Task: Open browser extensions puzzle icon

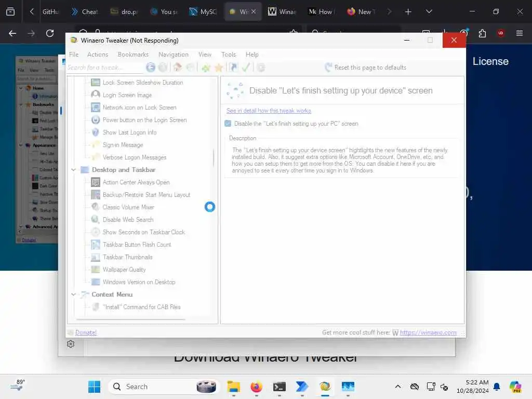Action: [x=482, y=33]
